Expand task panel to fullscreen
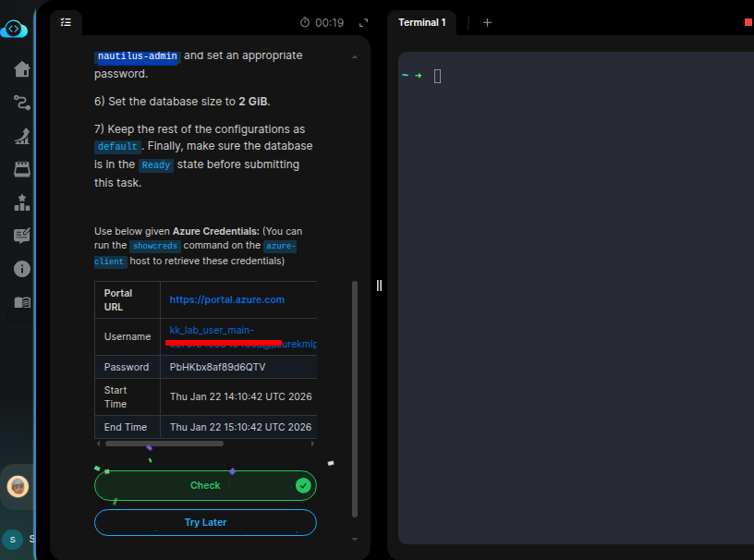The width and height of the screenshot is (754, 560). (x=363, y=22)
